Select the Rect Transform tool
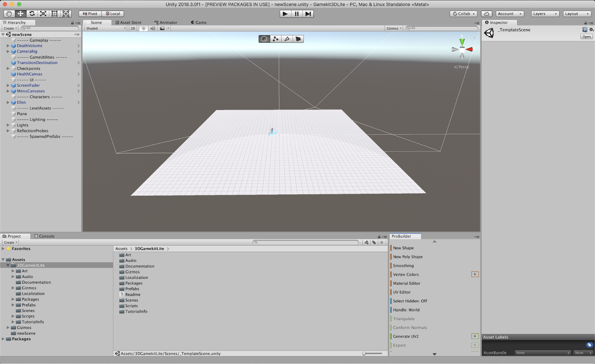This screenshot has height=364, width=595. coord(54,14)
